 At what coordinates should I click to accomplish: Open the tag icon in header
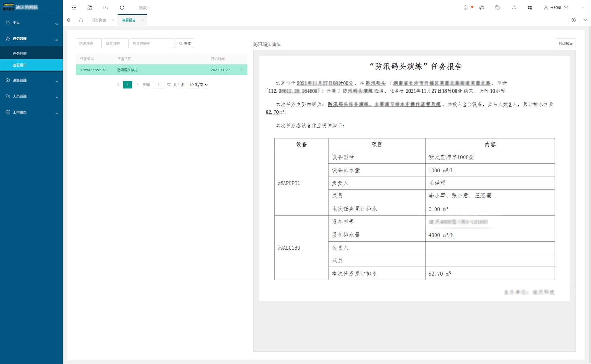point(497,7)
